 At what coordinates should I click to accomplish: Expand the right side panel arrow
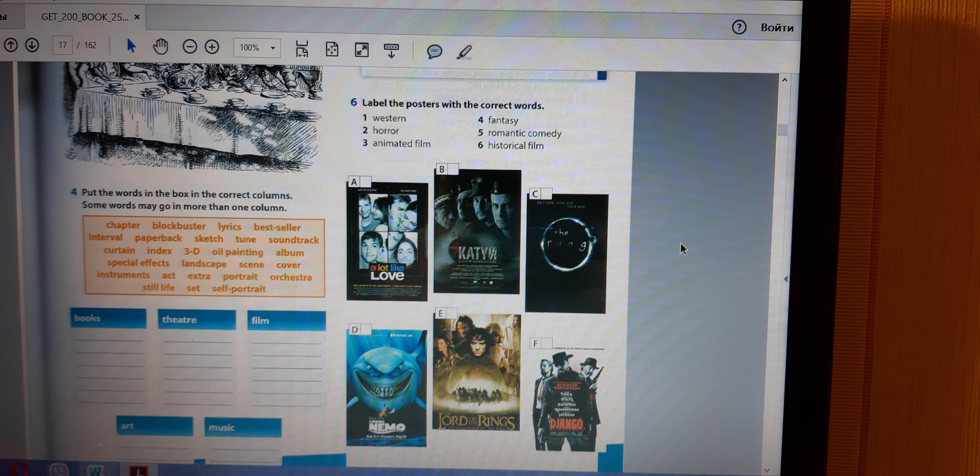pyautogui.click(x=786, y=279)
